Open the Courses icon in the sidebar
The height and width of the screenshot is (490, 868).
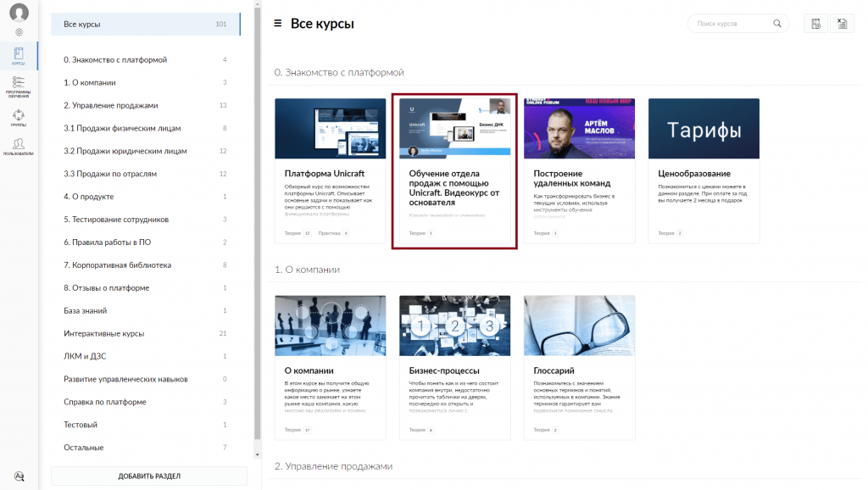pos(19,56)
